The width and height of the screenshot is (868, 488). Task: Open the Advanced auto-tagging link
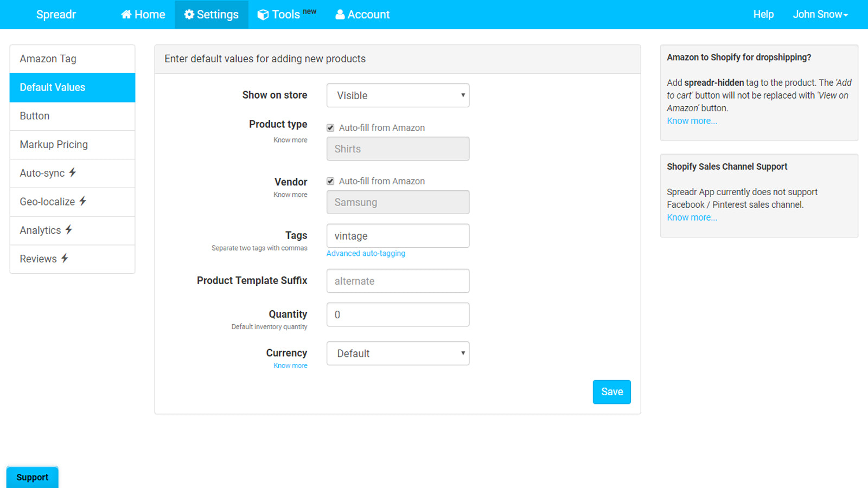pos(366,253)
